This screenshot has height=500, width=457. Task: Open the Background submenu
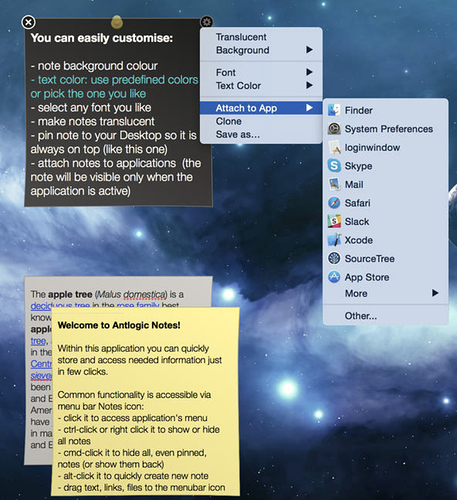point(261,50)
